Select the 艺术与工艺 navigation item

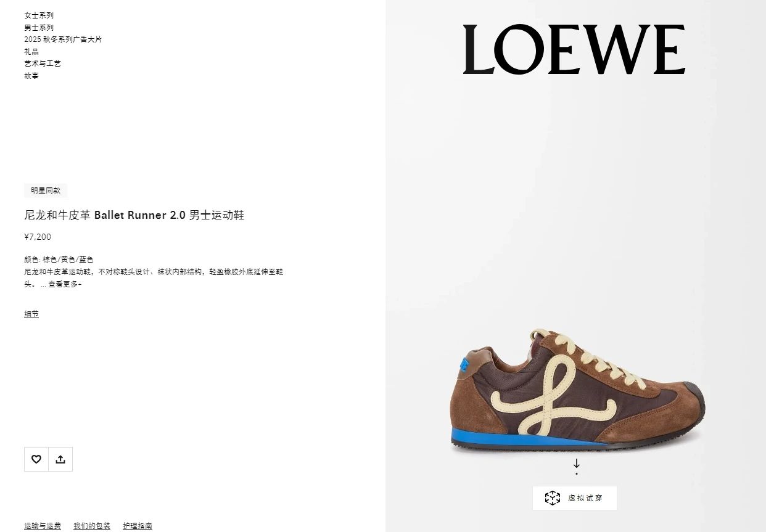[x=43, y=63]
